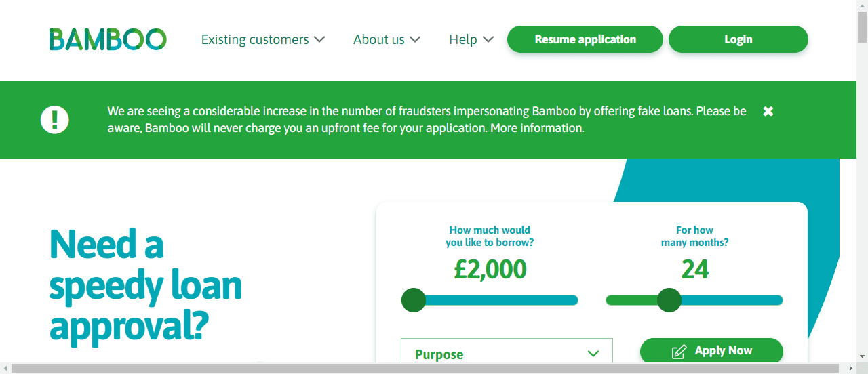
Task: Click the horizontal scrollbar right arrow
Action: pos(850,368)
